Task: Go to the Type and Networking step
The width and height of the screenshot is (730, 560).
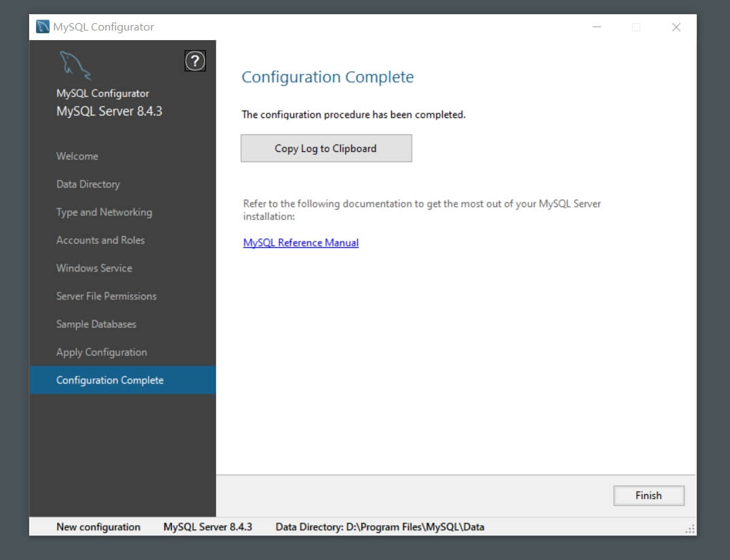Action: (105, 212)
